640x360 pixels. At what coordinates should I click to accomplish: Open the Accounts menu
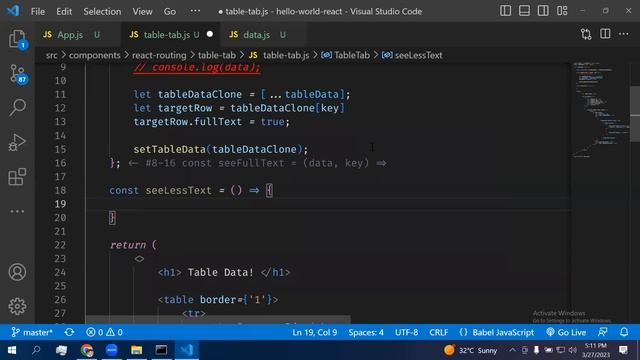pyautogui.click(x=17, y=272)
